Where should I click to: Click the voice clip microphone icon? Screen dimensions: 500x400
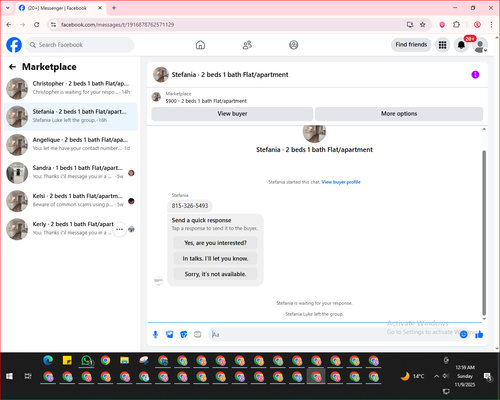pos(155,334)
